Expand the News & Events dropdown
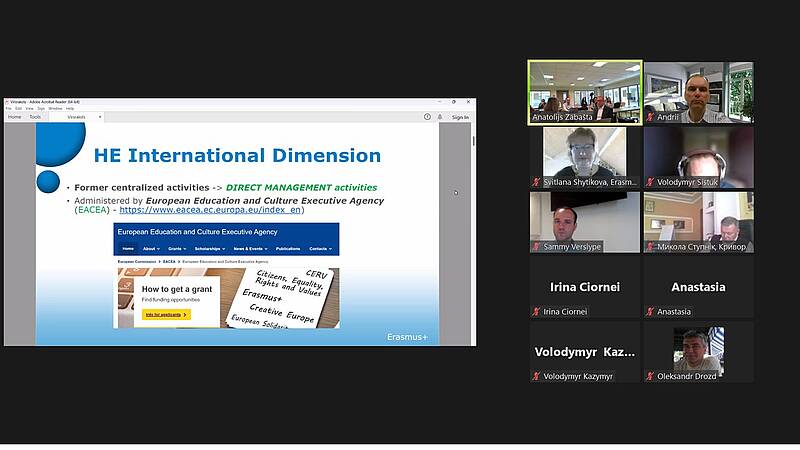800x450 pixels. coord(250,248)
